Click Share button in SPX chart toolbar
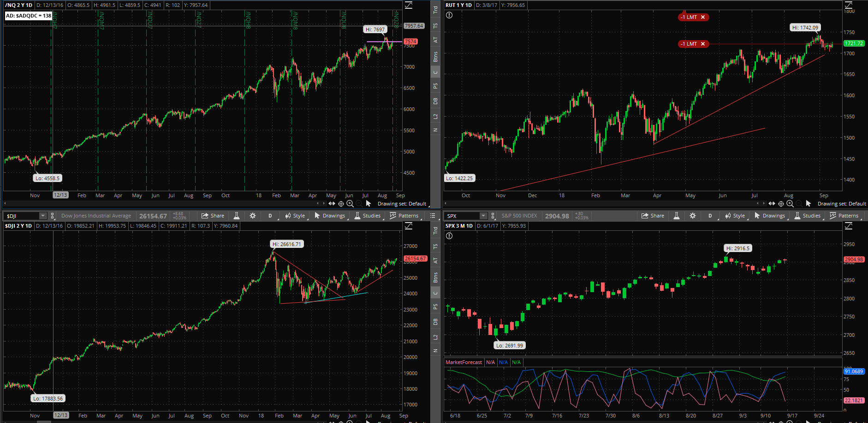The image size is (868, 423). tap(653, 216)
